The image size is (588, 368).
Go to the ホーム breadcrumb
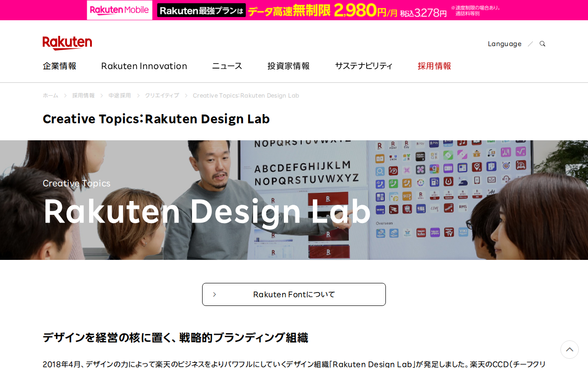click(x=51, y=96)
